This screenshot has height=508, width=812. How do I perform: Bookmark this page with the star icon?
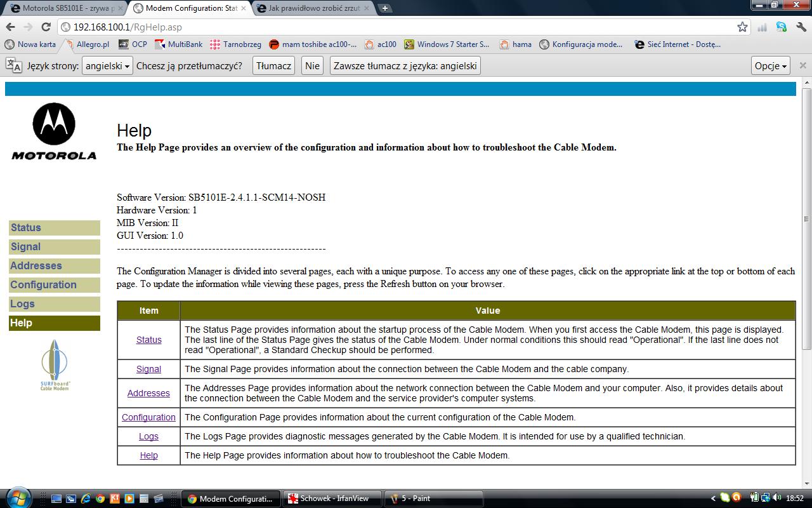pos(742,27)
